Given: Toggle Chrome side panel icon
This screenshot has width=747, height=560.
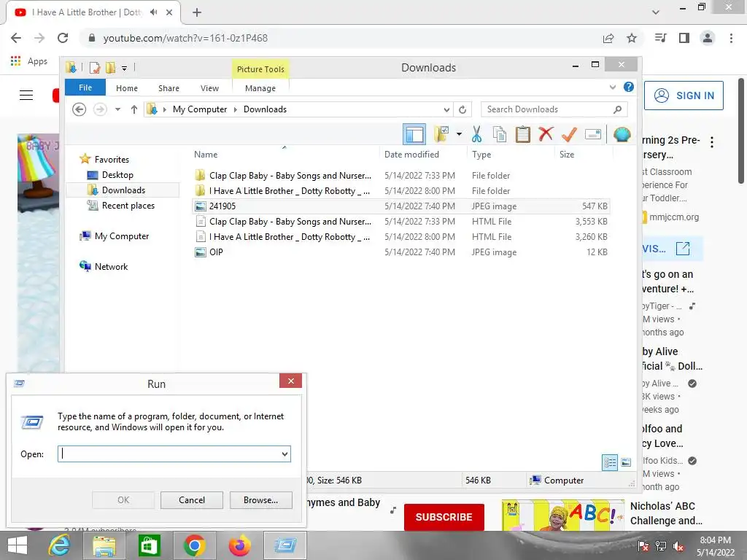Looking at the screenshot, I should [684, 38].
